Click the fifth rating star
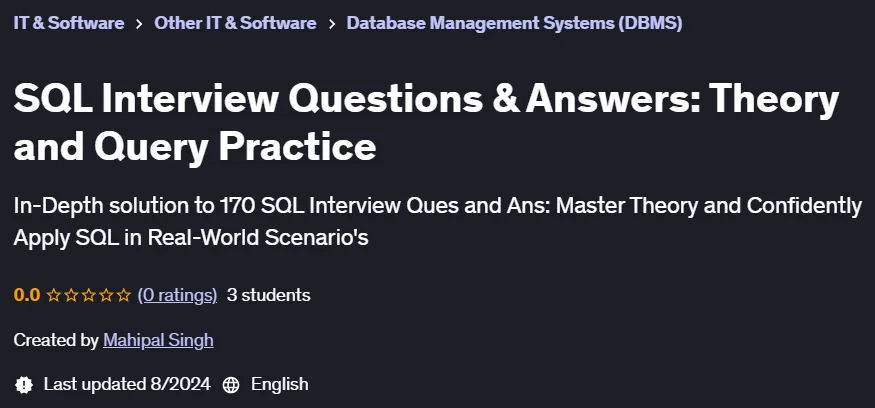Viewport: 875px width, 408px height. tap(124, 295)
